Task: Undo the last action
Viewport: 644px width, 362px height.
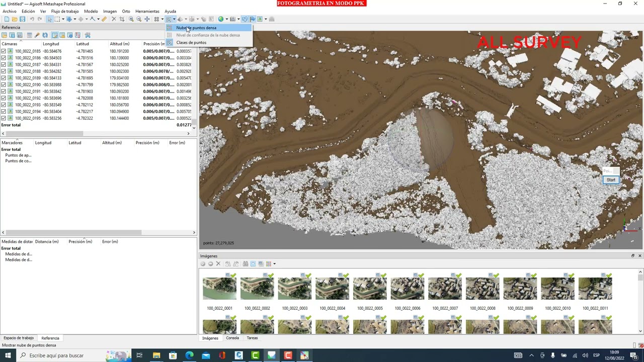Action: click(x=32, y=19)
